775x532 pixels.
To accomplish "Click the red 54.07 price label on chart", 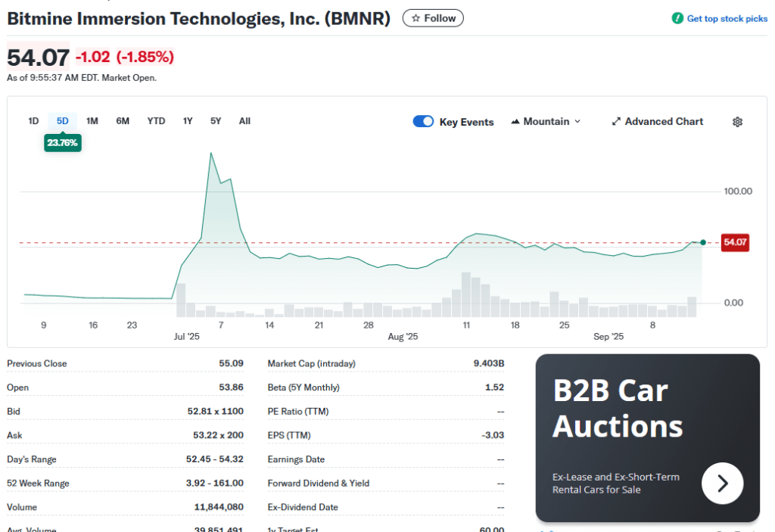I will (x=735, y=242).
